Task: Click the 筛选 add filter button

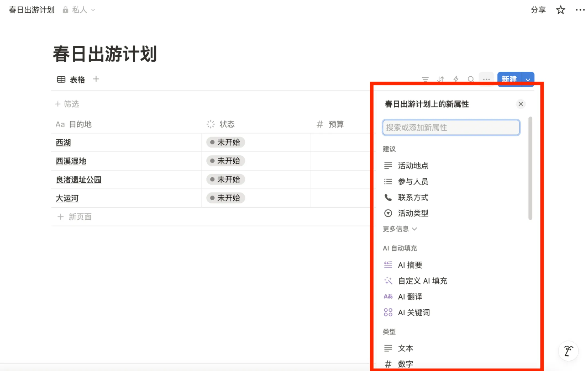Action: (x=67, y=104)
